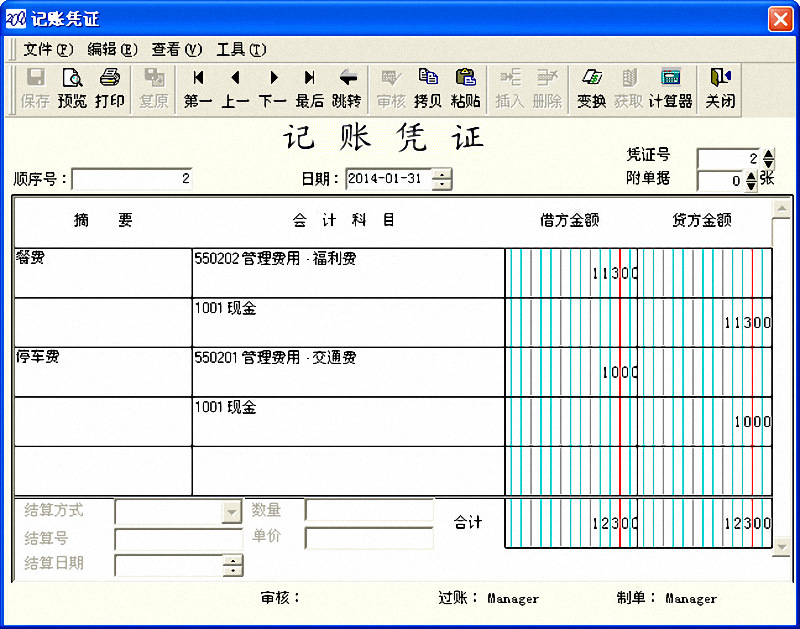Viewport: 800px width, 629px height.
Task: Click the 保存 save icon
Action: (x=35, y=89)
